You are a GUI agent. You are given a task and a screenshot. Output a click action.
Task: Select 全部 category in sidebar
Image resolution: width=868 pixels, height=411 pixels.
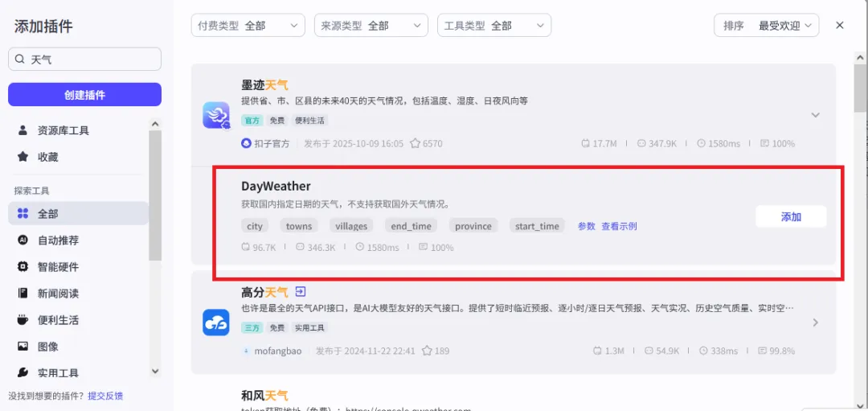coord(78,214)
